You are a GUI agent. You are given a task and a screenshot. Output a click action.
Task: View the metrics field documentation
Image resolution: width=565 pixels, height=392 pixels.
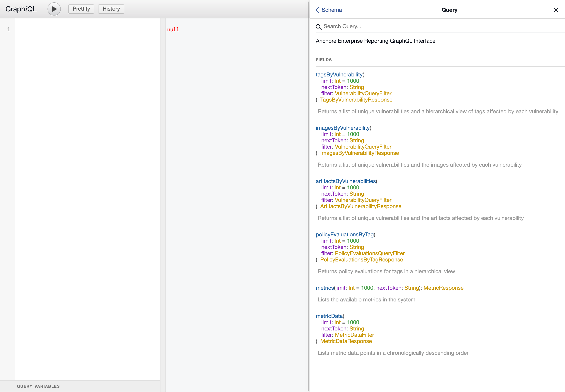coord(325,288)
